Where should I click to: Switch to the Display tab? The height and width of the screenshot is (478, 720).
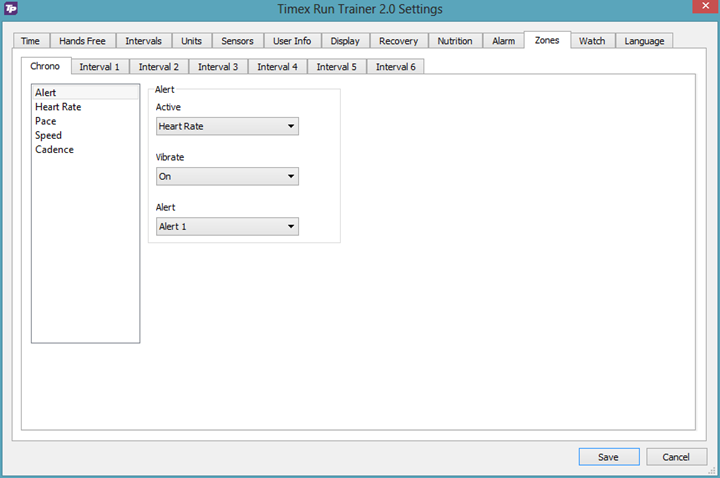[x=345, y=41]
